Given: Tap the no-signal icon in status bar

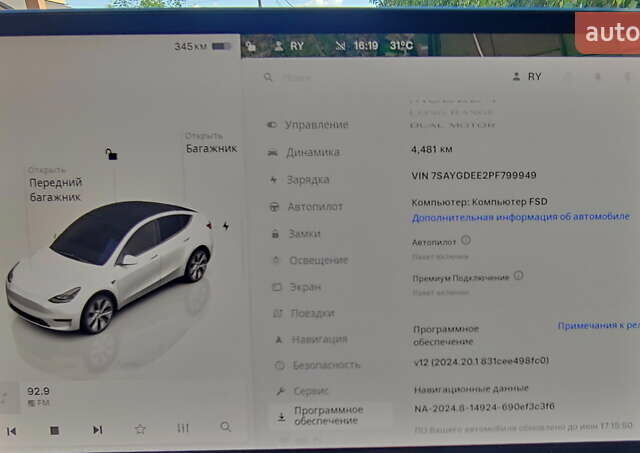Looking at the screenshot, I should coord(340,46).
